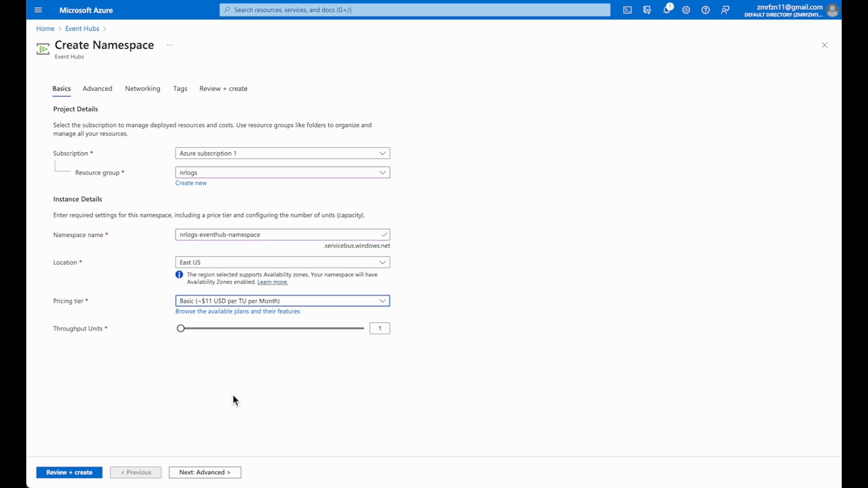Click the Instance Details heading
Screen dimensions: 868x488
tap(78, 199)
